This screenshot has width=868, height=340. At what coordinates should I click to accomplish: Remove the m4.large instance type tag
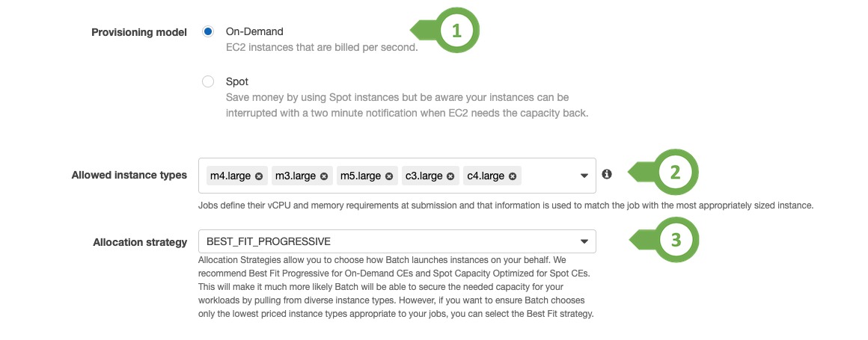click(258, 176)
